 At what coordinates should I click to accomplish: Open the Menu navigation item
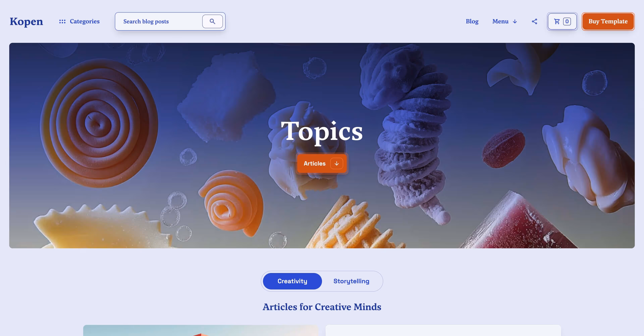(x=505, y=21)
